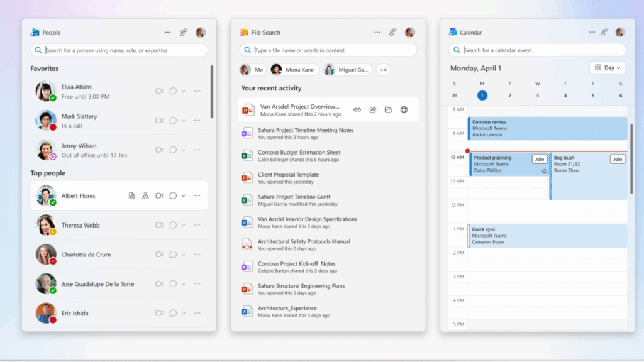Open Albert Flores' org chart
Image resolution: width=644 pixels, height=362 pixels.
pyautogui.click(x=145, y=195)
